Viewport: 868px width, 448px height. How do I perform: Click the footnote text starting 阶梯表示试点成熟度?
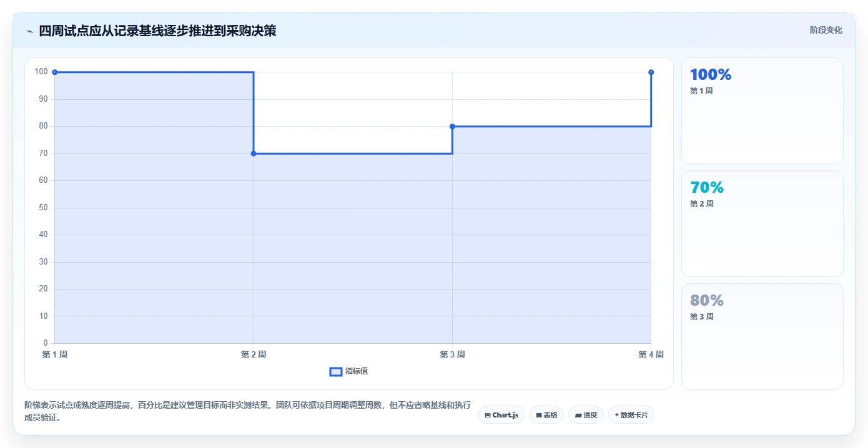[x=247, y=412]
